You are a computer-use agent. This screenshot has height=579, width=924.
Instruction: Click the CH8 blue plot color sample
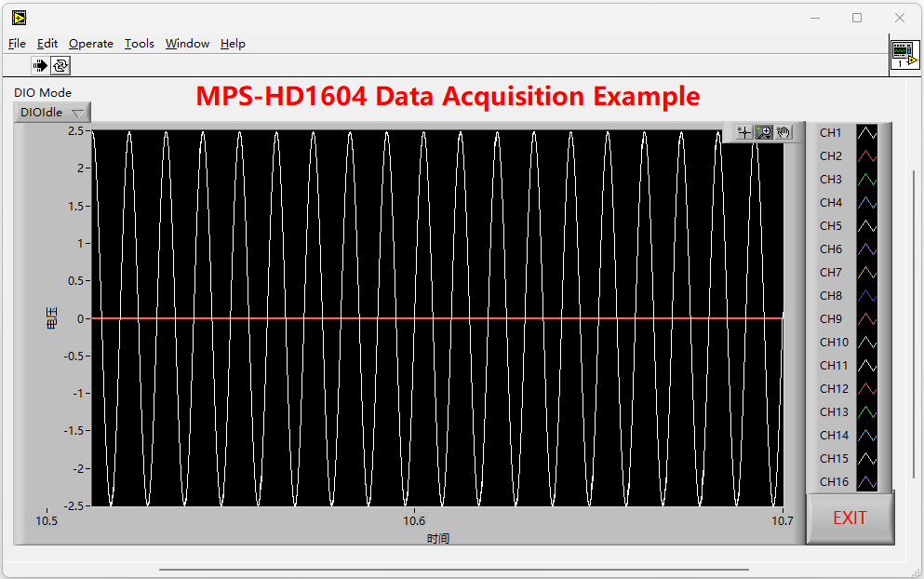tap(866, 296)
